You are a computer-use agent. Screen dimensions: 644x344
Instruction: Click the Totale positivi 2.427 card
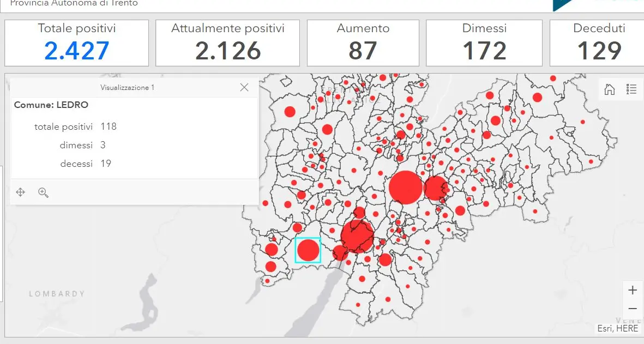pos(77,43)
